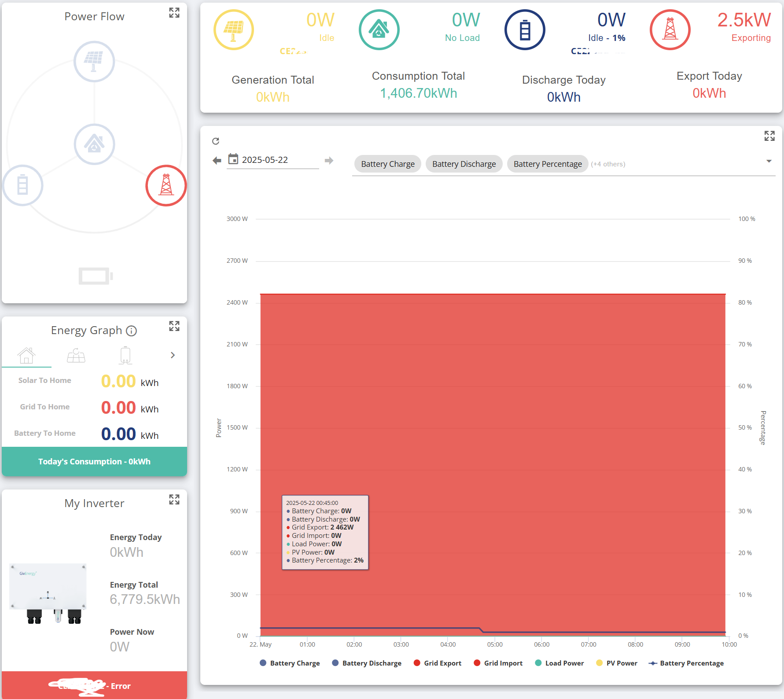
Task: Click the battery node in Power Flow diagram
Action: (22, 185)
